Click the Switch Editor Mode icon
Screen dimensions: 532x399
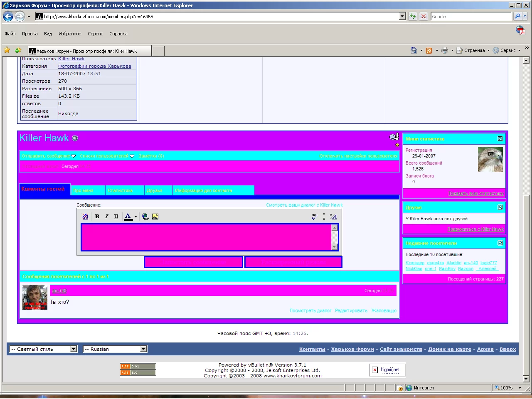click(x=333, y=217)
